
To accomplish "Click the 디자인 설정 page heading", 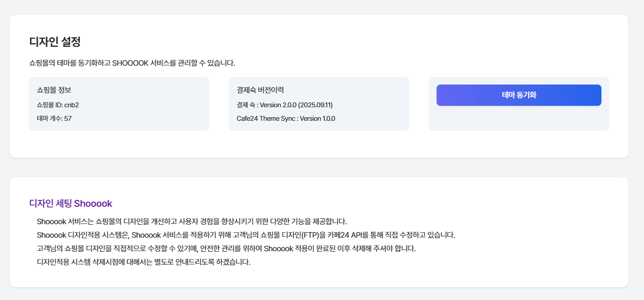I will click(55, 42).
